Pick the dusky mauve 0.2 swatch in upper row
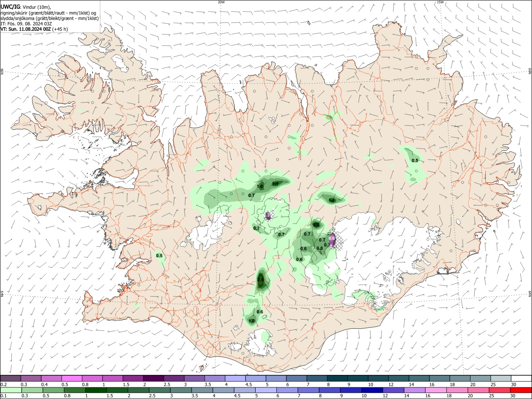 [10, 378]
